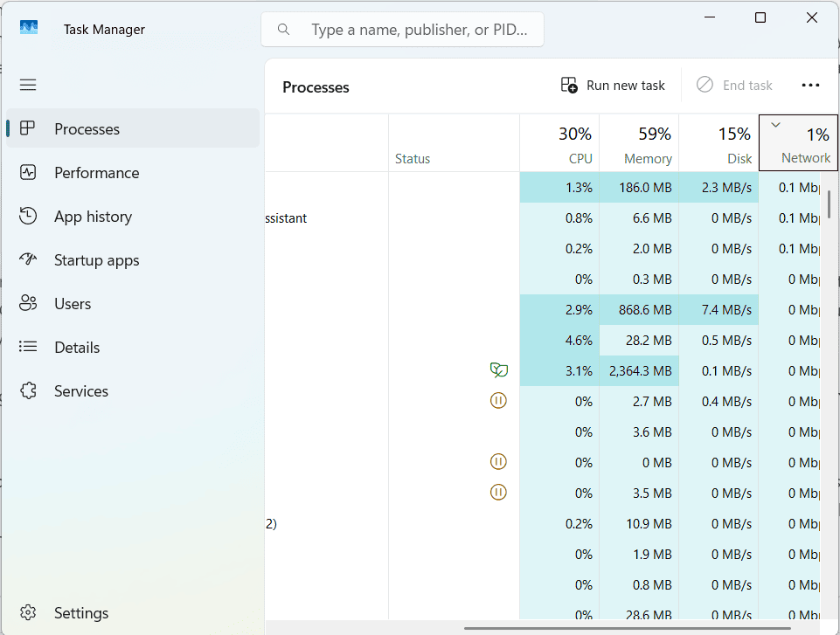The image size is (840, 635).
Task: Click suspended icon in the 2.7 MB row
Action: (x=498, y=401)
